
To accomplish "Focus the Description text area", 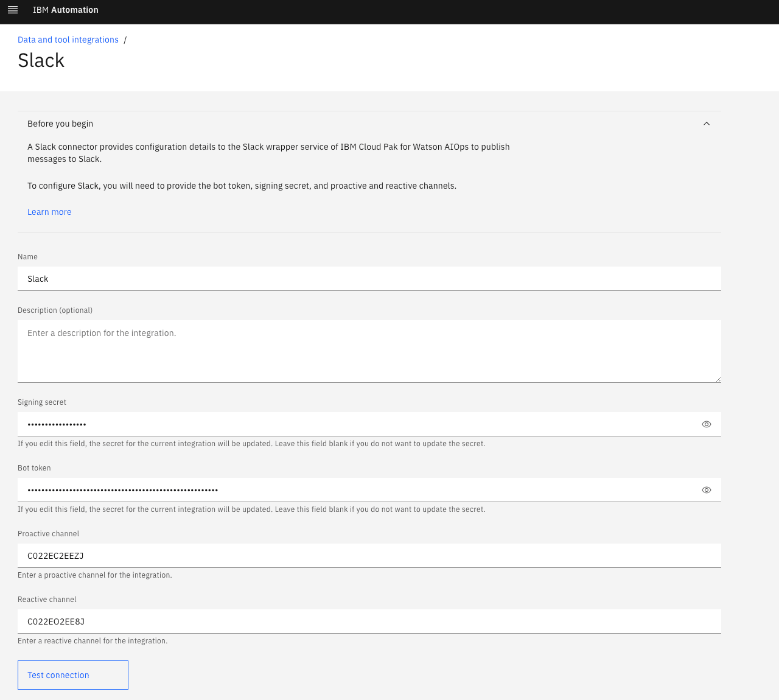I will [369, 351].
